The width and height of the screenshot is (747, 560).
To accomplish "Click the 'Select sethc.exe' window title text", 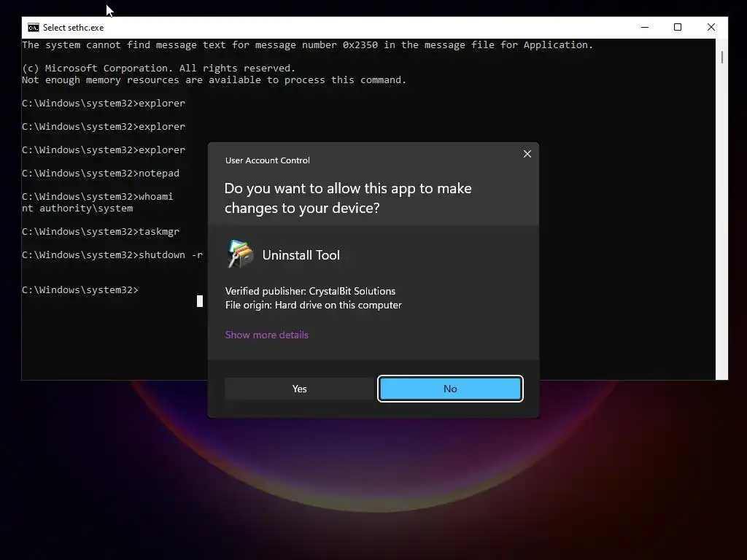I will (x=74, y=28).
